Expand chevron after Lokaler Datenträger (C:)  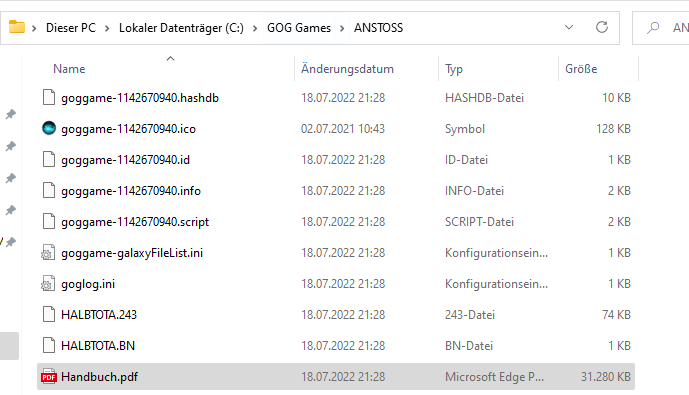click(255, 29)
